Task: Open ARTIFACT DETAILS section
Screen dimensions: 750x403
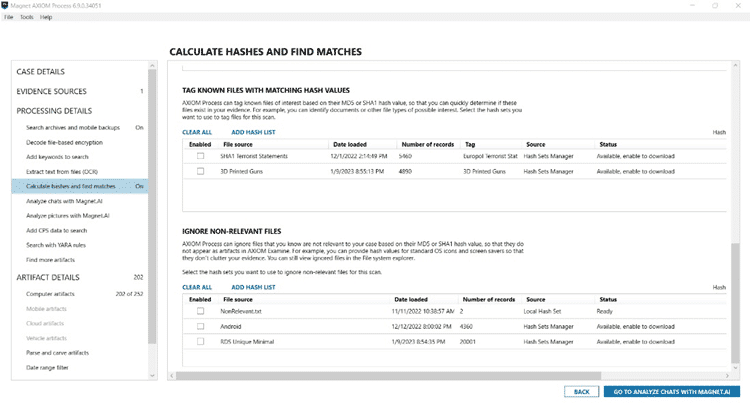Action: click(x=48, y=277)
